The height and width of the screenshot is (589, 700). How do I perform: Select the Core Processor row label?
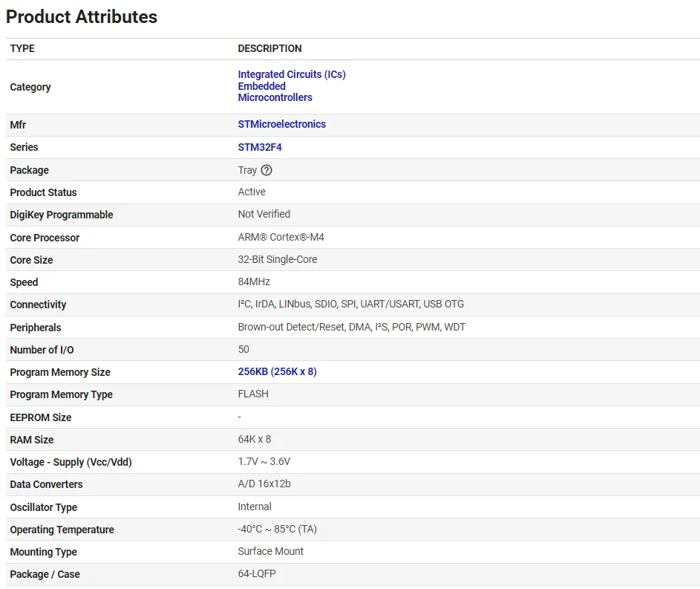click(45, 238)
